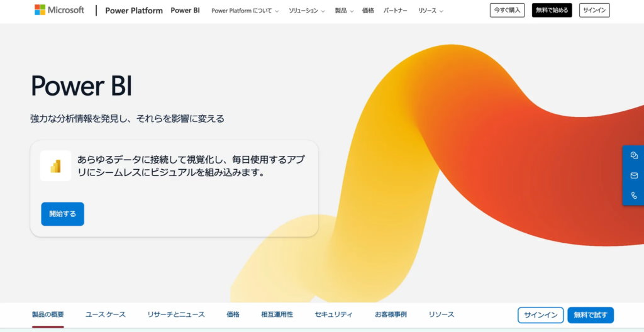
Task: Expand the Power Platform について dropdown
Action: pos(245,11)
